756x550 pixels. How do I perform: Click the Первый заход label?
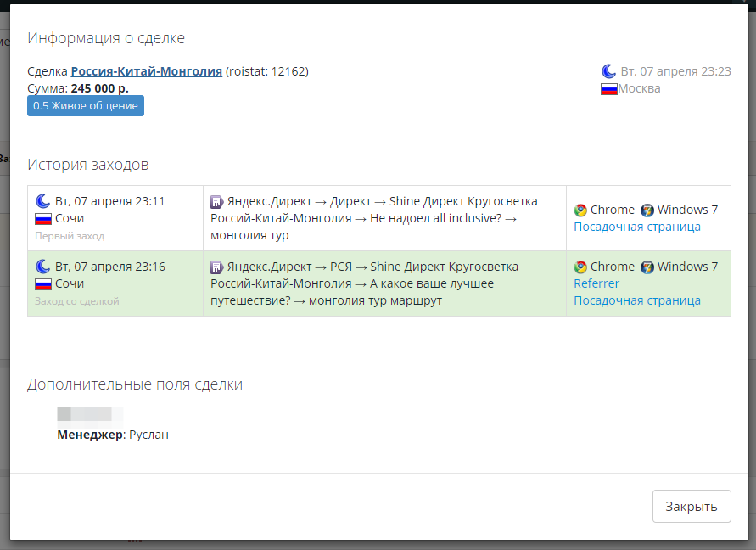[x=70, y=236]
